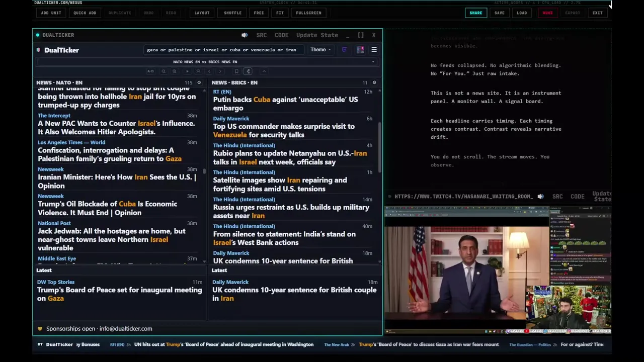Click Save in top toolbar

coord(499,13)
